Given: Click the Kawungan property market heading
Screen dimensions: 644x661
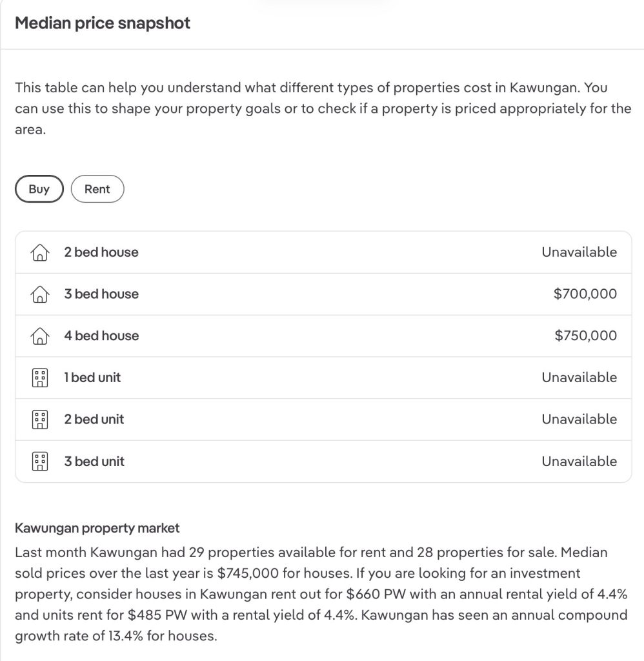Looking at the screenshot, I should click(x=97, y=529).
